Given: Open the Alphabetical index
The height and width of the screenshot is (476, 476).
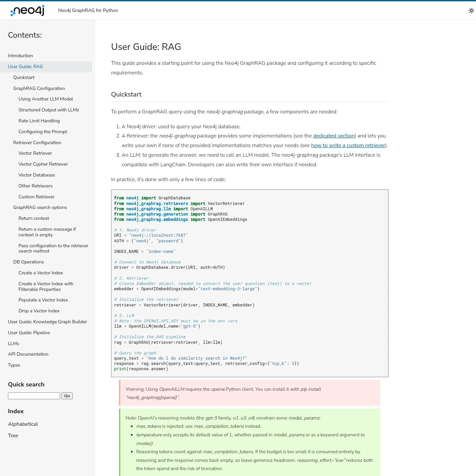Looking at the screenshot, I should tap(23, 424).
